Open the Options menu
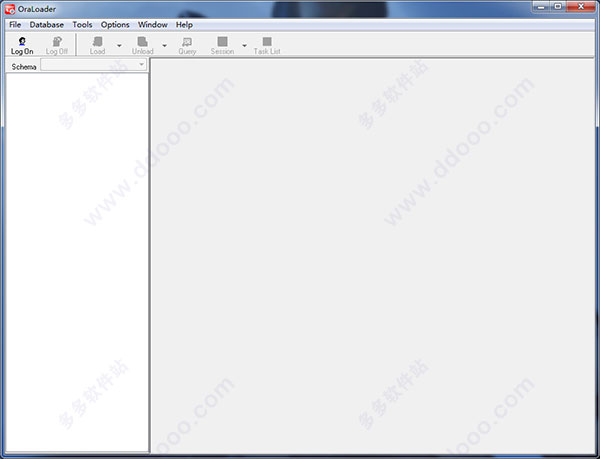Screen dimensions: 600x459 point(115,25)
